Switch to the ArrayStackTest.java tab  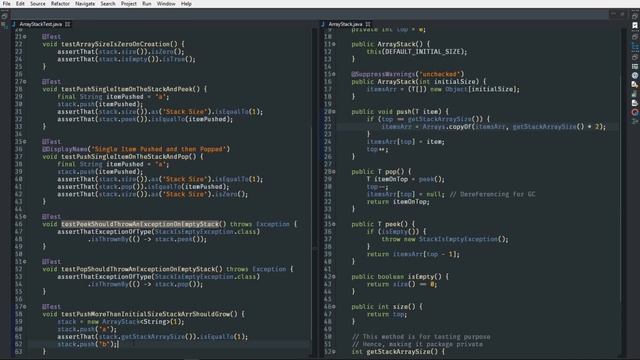40,24
